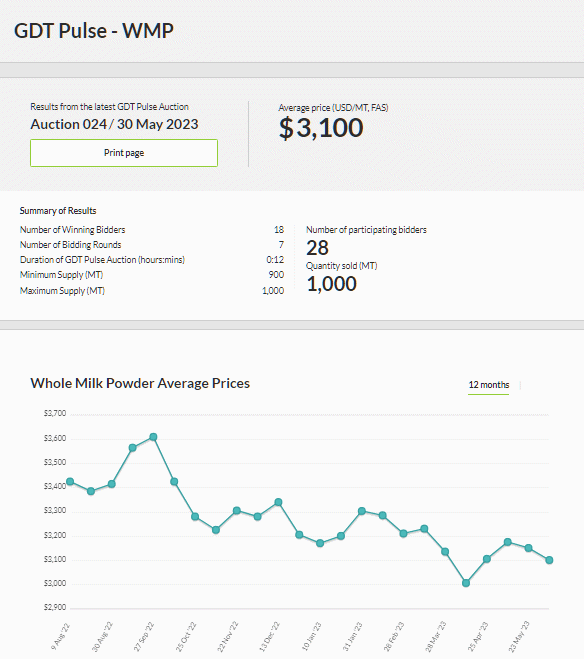584x659 pixels.
Task: Click the Maximum Supply value 1,000
Action: coord(273,291)
